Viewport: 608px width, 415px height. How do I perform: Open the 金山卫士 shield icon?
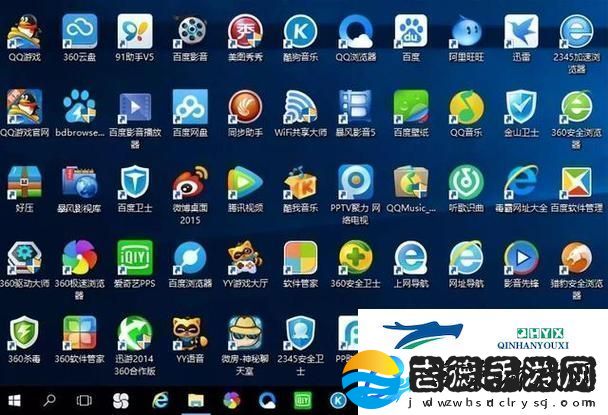pos(521,107)
